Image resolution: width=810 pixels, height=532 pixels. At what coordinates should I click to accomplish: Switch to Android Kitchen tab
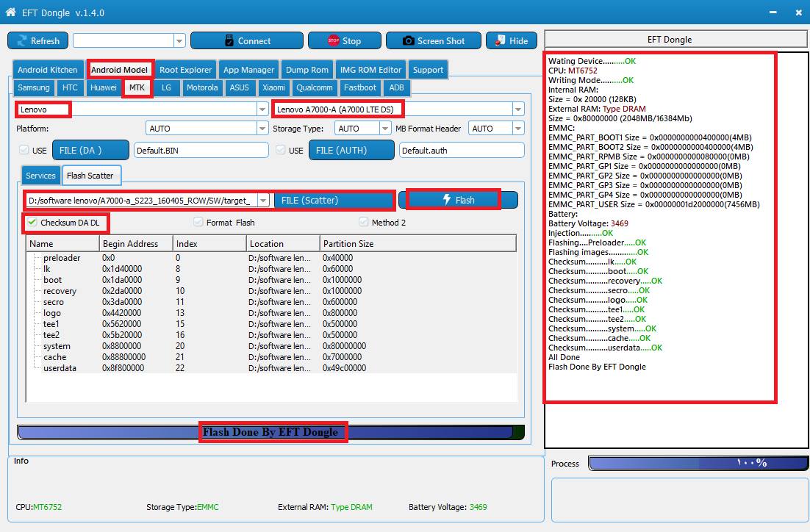tap(47, 70)
